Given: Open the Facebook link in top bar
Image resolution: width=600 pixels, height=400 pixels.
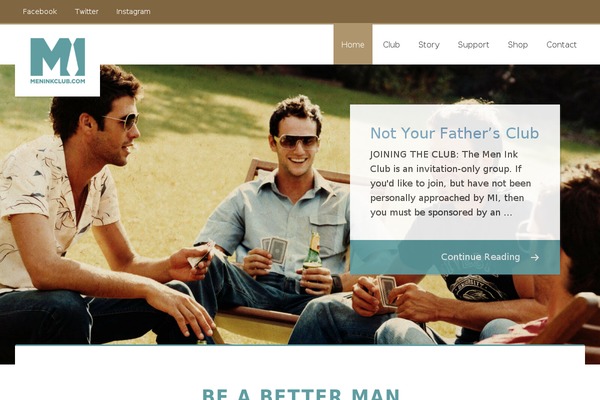Looking at the screenshot, I should pos(40,11).
